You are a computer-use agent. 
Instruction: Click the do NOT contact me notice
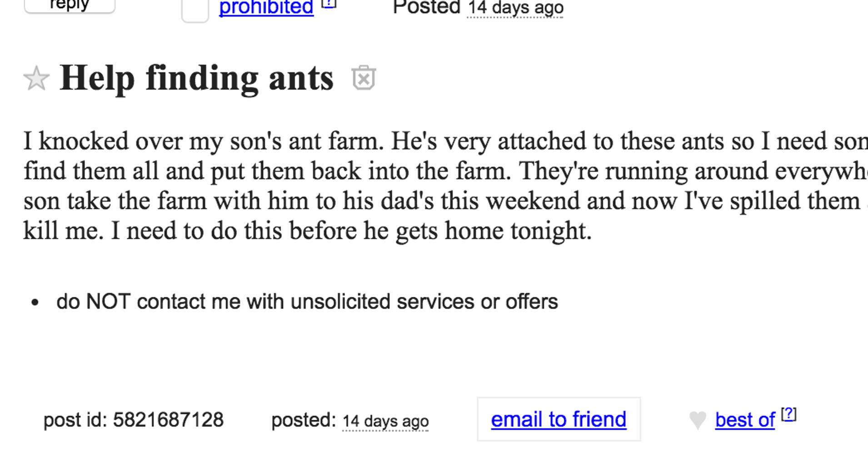pos(307,302)
